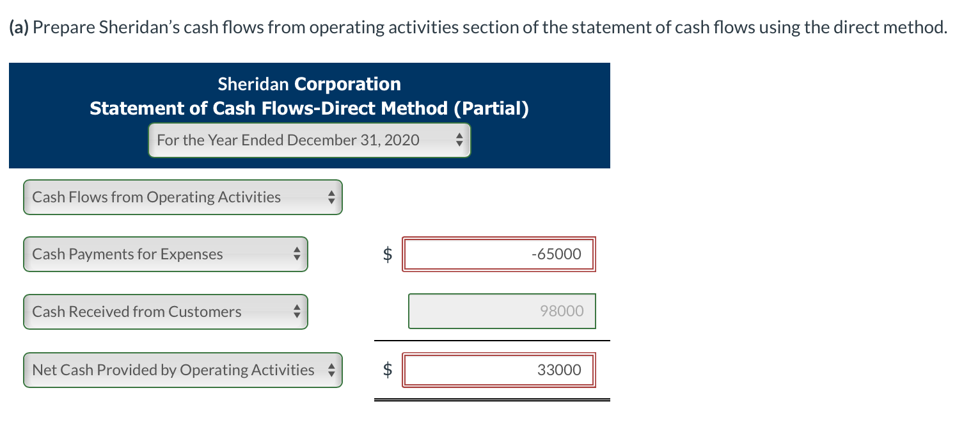Select the input field containing 33000
The image size is (980, 429).
tap(499, 370)
